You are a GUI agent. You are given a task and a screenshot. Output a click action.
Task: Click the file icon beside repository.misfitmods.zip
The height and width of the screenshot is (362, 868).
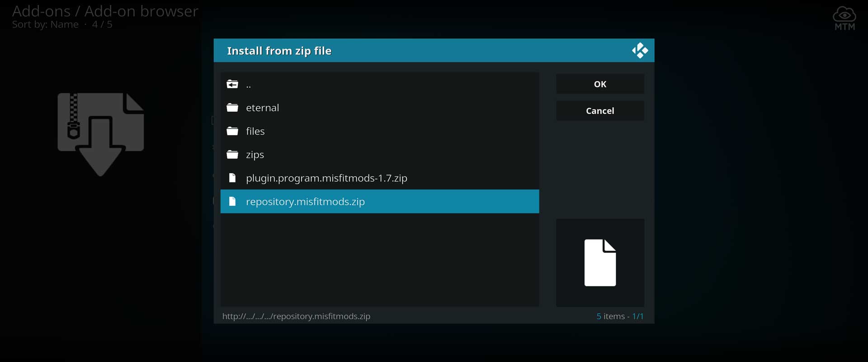[x=232, y=201]
